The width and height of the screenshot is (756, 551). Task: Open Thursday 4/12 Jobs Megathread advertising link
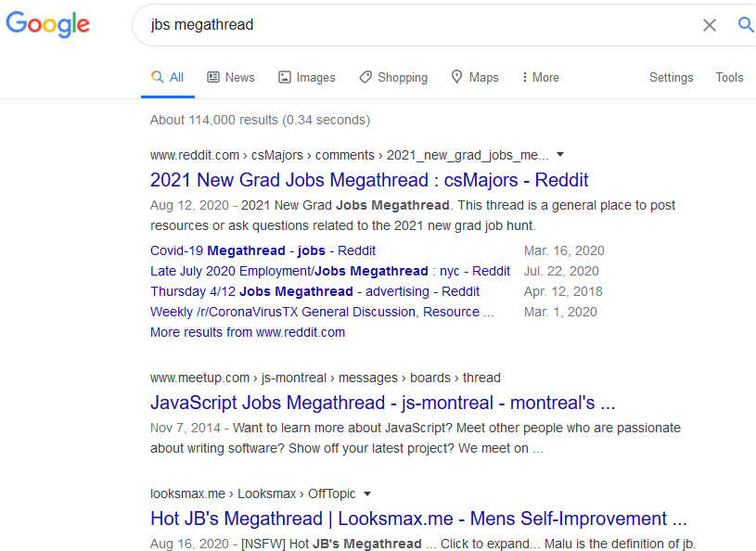314,291
